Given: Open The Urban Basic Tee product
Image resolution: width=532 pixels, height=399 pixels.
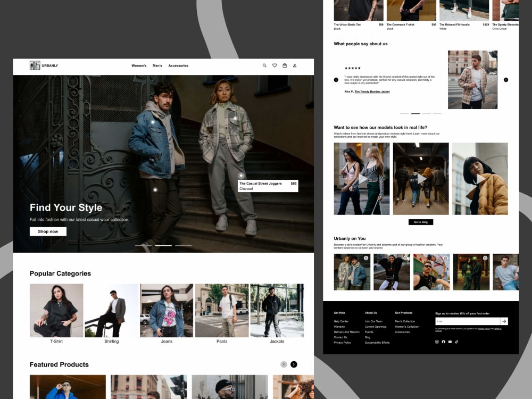Looking at the screenshot, I should [359, 14].
